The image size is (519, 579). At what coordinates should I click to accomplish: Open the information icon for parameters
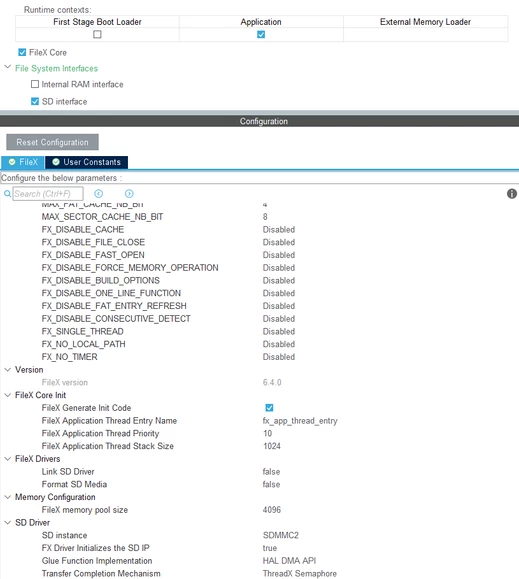(512, 193)
